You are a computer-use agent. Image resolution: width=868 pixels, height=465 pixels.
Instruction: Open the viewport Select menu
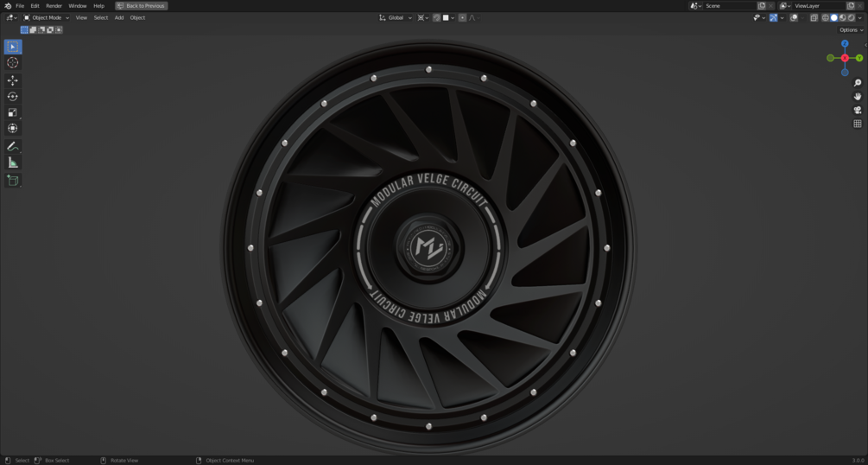[101, 18]
